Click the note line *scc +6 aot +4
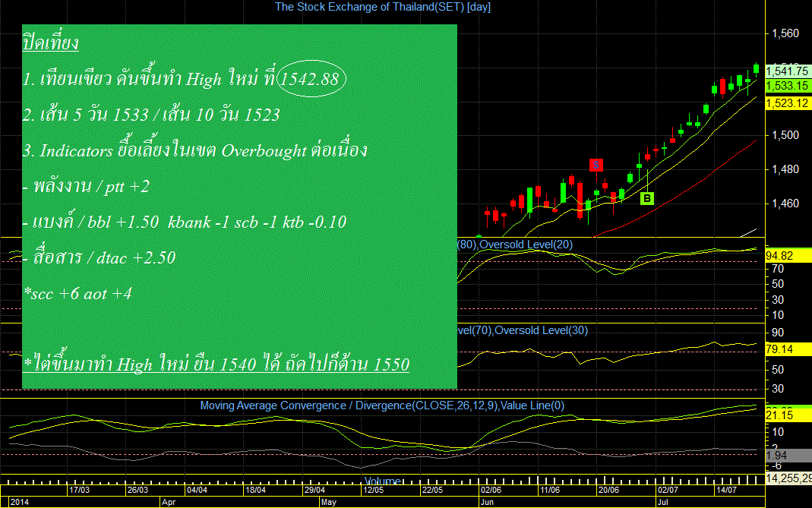Screen dimensions: 812x508 click(x=77, y=294)
